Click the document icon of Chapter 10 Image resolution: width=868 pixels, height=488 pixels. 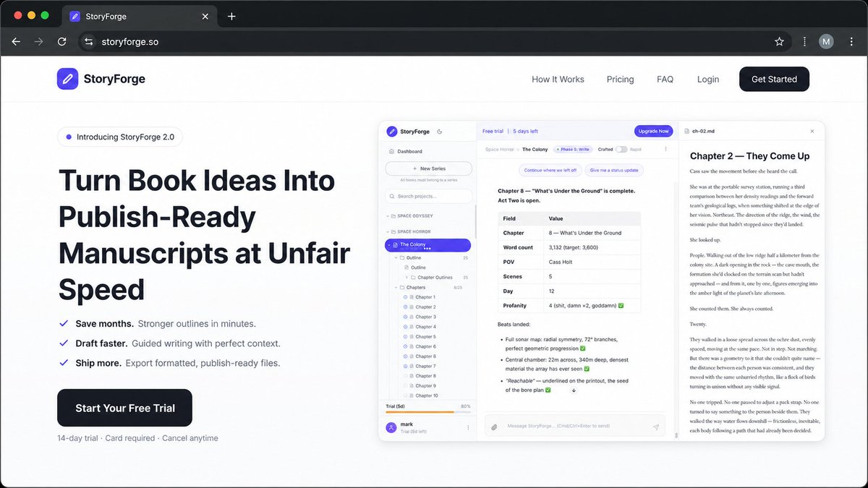pyautogui.click(x=411, y=395)
